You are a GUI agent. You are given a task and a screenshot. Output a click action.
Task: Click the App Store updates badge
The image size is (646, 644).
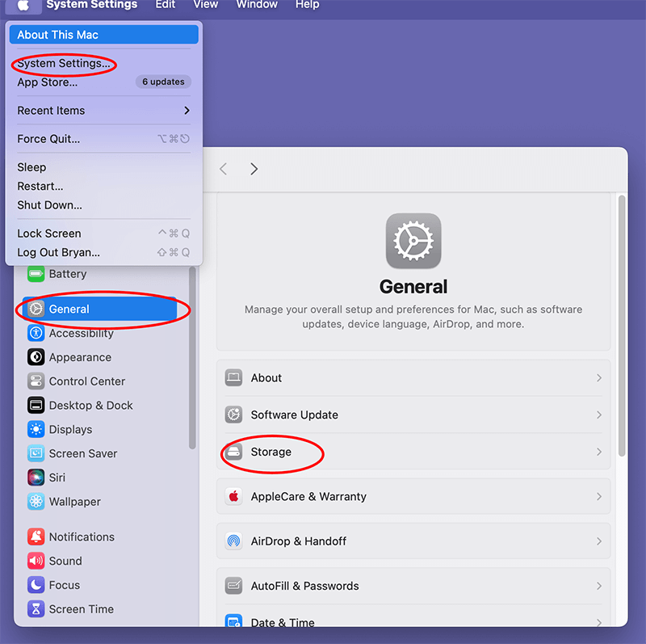point(163,82)
